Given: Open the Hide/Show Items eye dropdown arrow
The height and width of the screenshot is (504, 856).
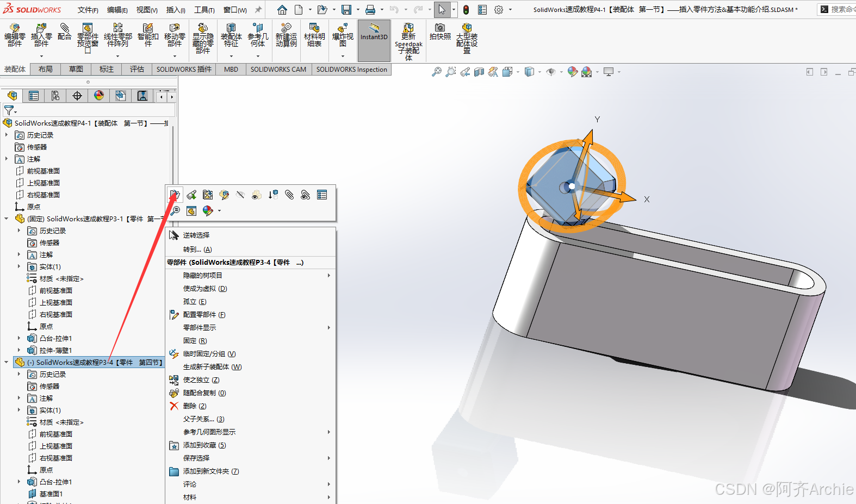Looking at the screenshot, I should click(561, 72).
